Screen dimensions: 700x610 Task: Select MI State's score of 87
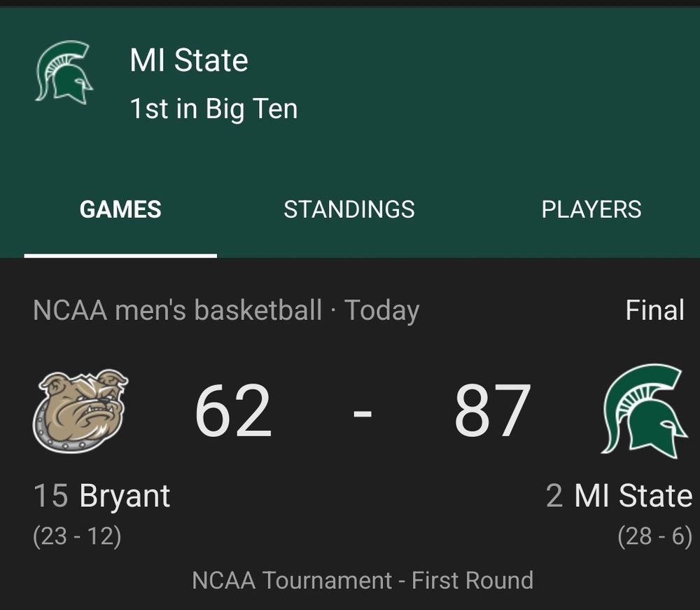click(x=492, y=411)
